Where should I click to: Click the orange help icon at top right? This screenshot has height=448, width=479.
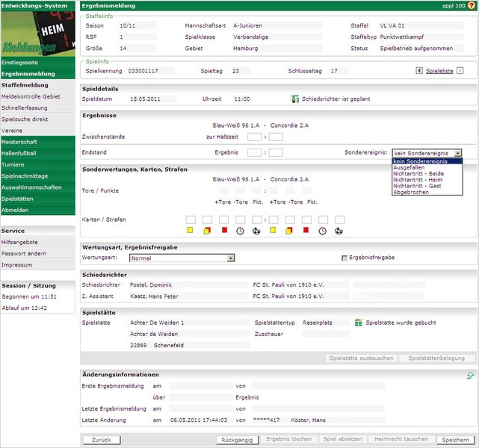pos(471,5)
